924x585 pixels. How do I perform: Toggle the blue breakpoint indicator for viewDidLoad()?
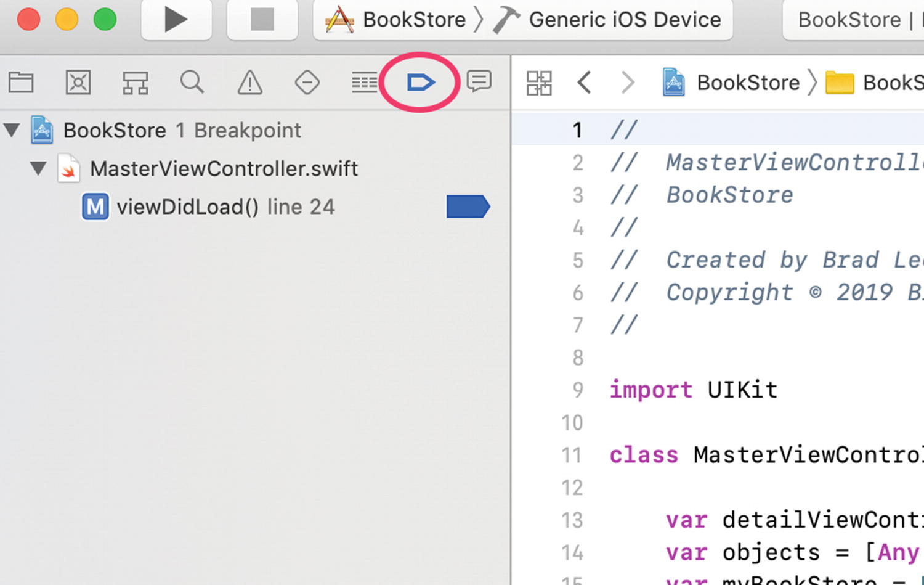point(468,207)
